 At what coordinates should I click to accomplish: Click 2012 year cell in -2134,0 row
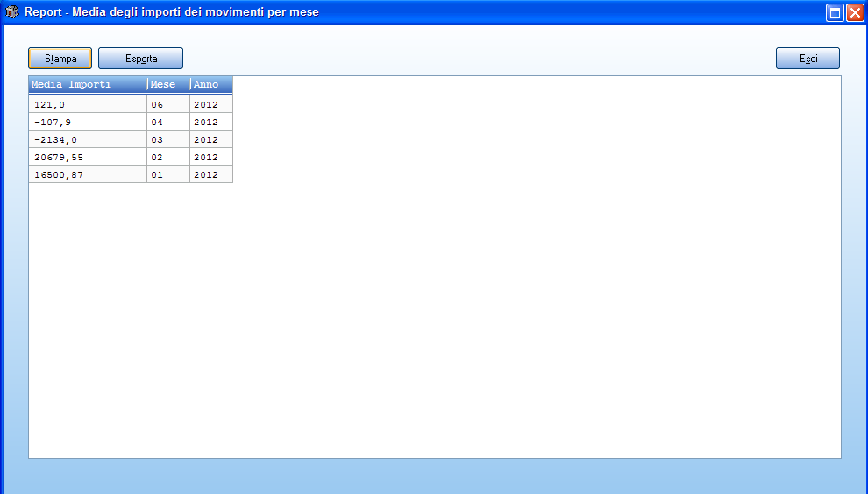click(x=211, y=139)
